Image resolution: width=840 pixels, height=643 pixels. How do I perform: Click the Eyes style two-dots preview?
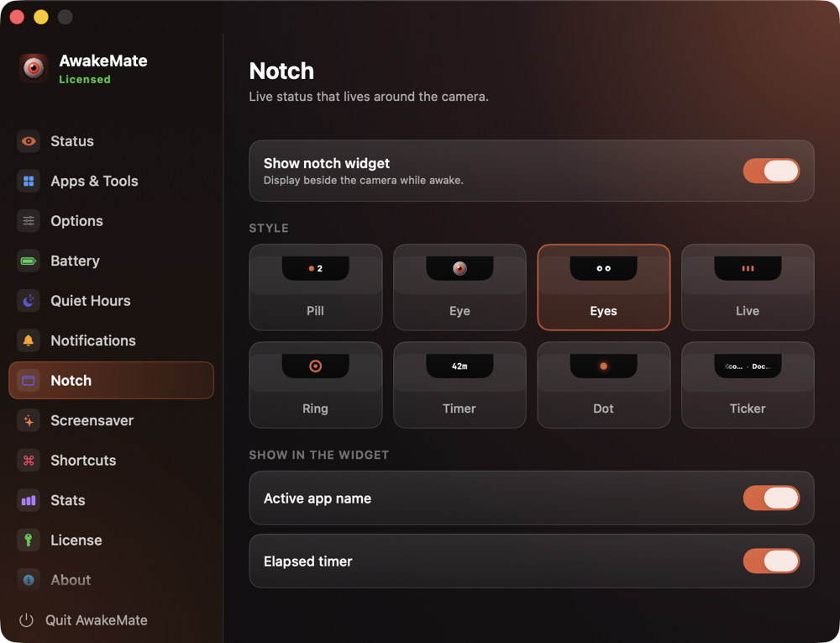tap(604, 268)
